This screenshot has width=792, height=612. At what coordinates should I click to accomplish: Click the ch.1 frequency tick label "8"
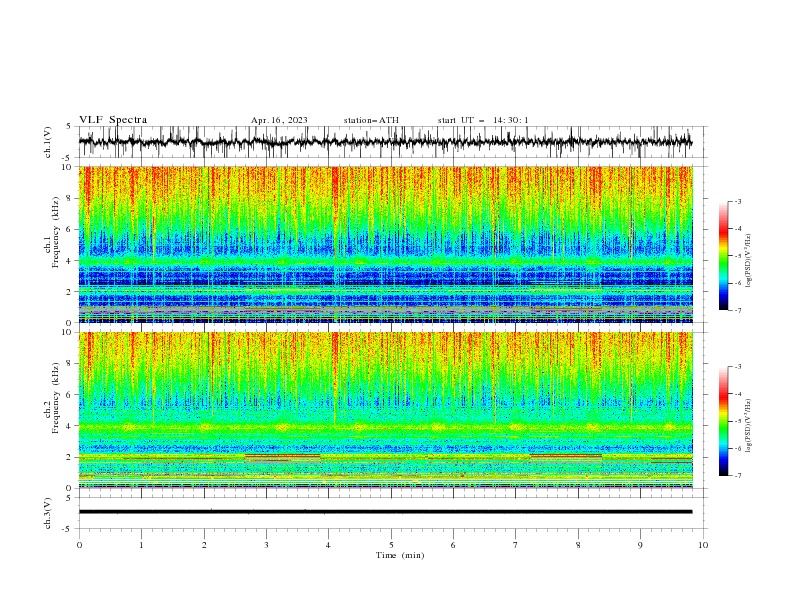coord(70,198)
